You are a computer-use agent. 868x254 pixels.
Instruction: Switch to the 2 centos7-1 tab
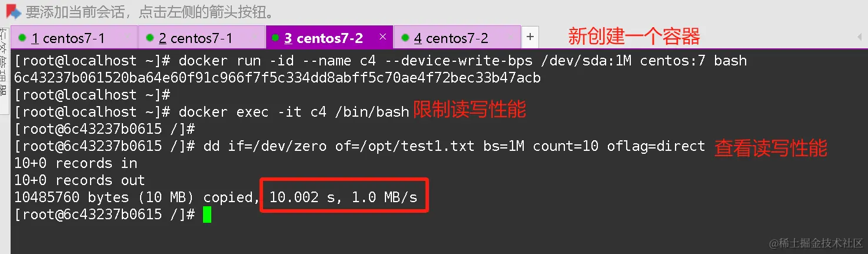[202, 38]
